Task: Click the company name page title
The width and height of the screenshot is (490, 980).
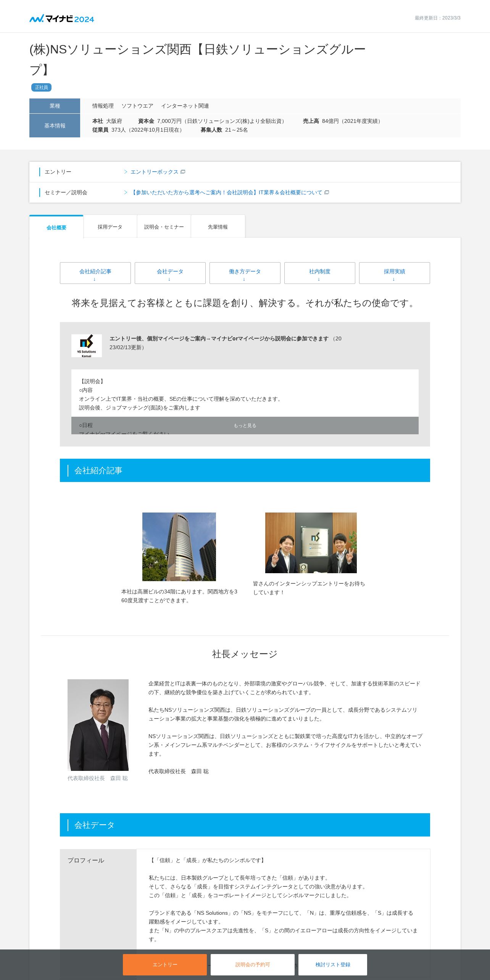Action: [198, 59]
